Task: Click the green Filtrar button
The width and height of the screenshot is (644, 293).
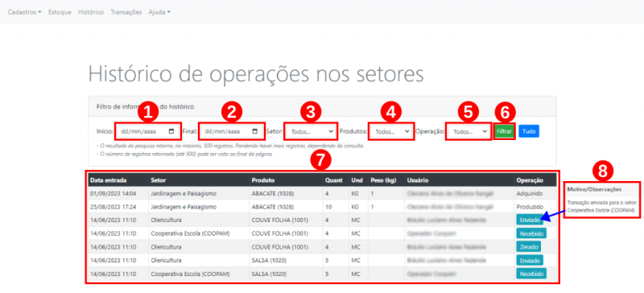Action: pyautogui.click(x=504, y=131)
